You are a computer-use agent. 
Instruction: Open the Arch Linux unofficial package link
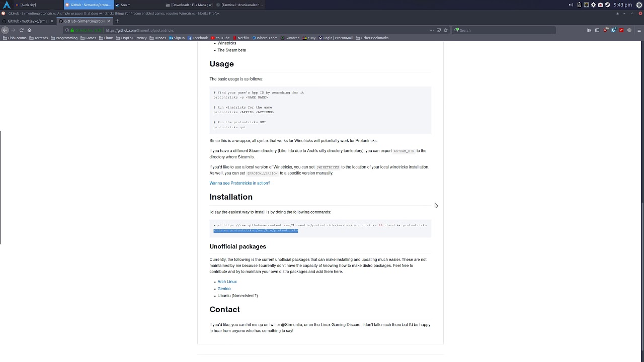point(227,282)
